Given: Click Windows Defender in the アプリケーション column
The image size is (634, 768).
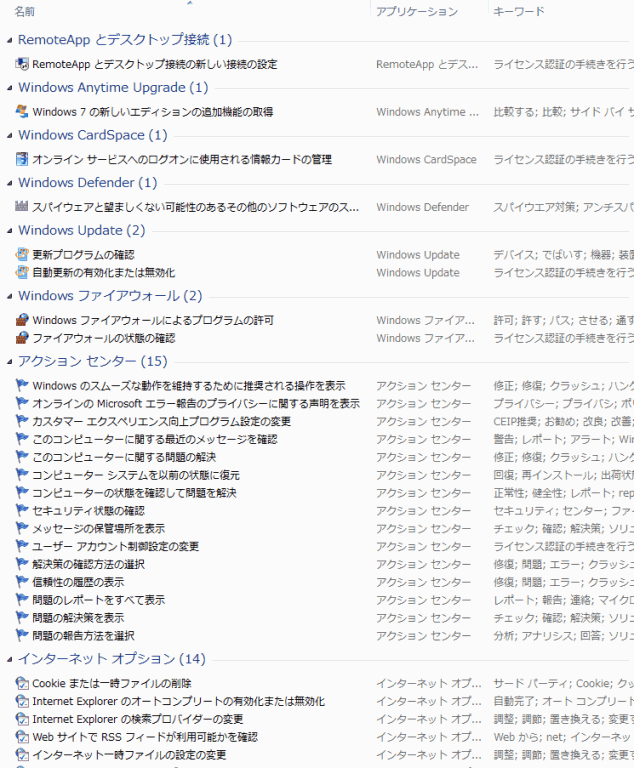Looking at the screenshot, I should tap(422, 207).
